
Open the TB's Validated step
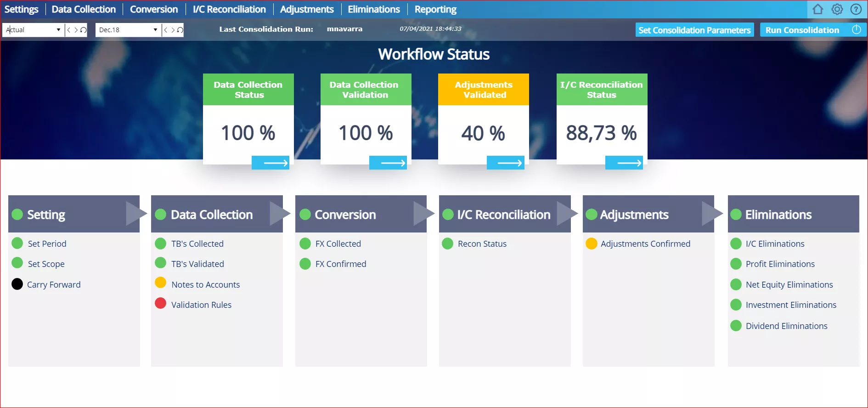pos(197,264)
